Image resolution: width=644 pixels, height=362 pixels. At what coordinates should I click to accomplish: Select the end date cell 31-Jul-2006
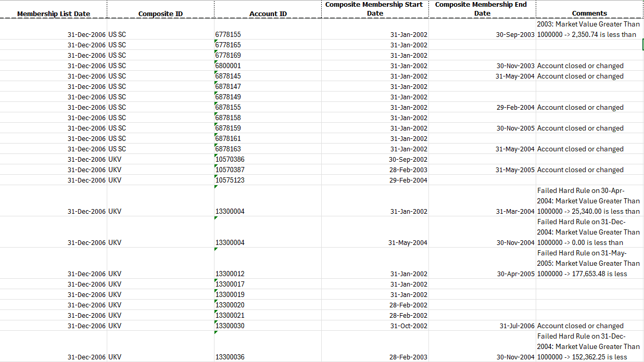point(517,326)
